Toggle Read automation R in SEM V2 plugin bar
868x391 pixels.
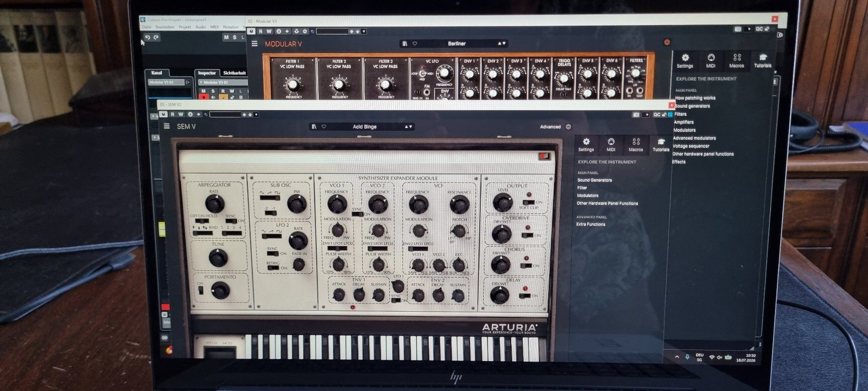pos(173,114)
